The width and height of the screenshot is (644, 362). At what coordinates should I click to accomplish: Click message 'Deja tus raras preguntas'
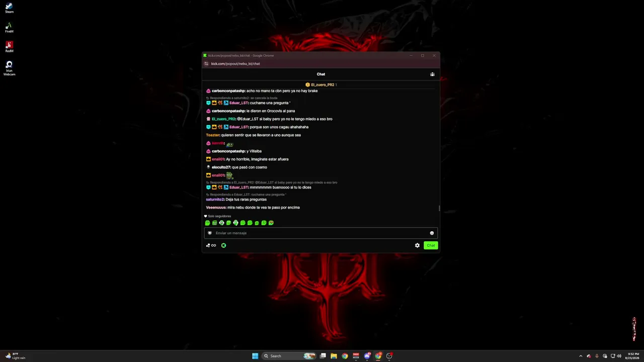pos(246,200)
